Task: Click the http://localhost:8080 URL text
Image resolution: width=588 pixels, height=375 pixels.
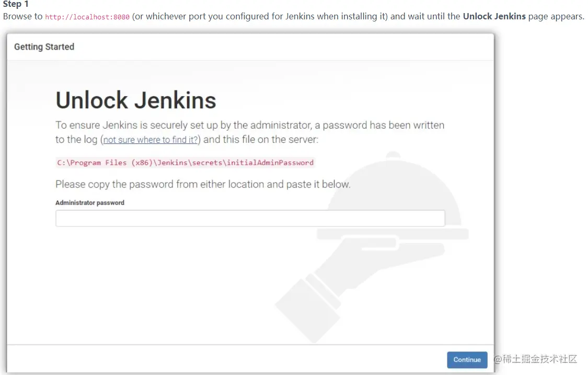Action: tap(87, 17)
